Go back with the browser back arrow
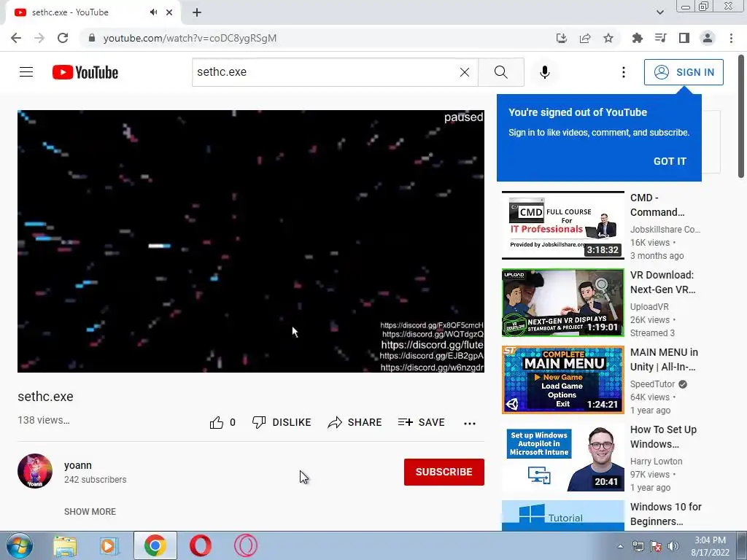Viewport: 747px width, 560px height. (x=16, y=38)
